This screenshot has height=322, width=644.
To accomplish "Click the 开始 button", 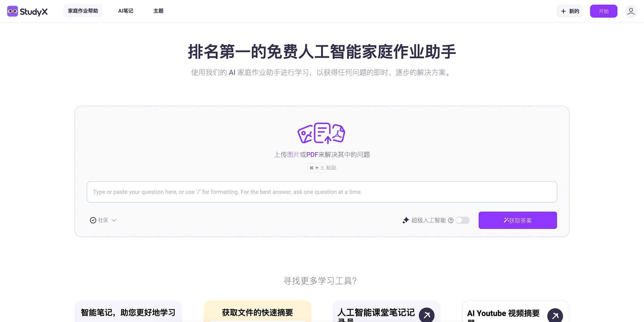I will point(604,11).
